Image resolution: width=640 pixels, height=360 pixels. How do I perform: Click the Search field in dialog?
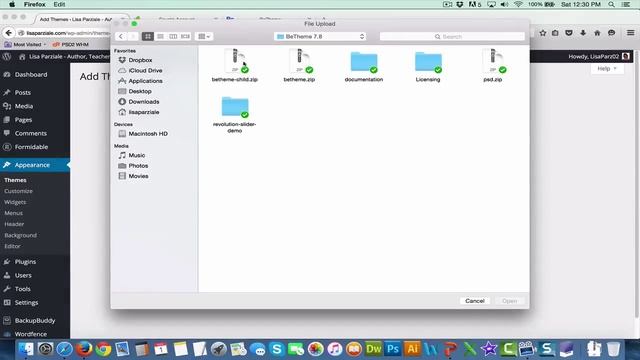coord(452,36)
